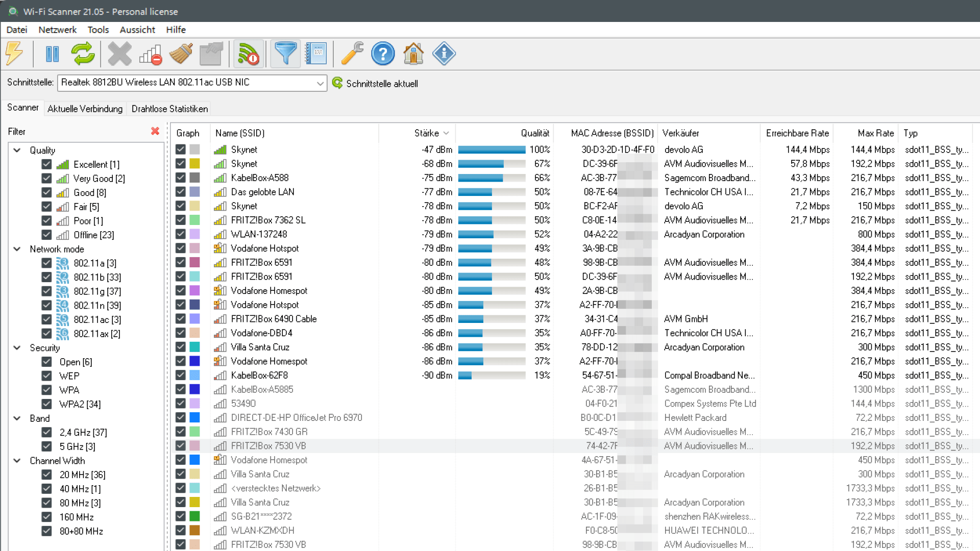Click the Excellent signal bars icon
Image resolution: width=980 pixels, height=551 pixels.
click(x=63, y=164)
